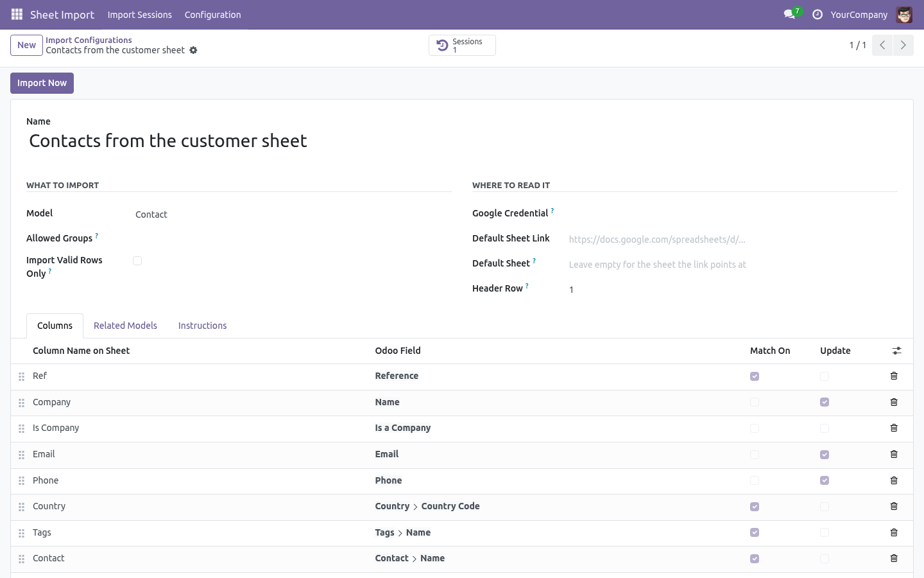Open the conversations chat icon
This screenshot has width=924, height=578.
(x=789, y=14)
